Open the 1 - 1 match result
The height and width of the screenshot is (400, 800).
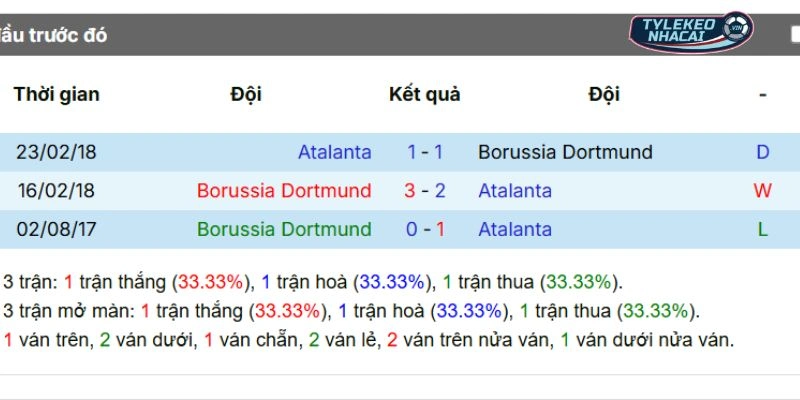(x=425, y=152)
